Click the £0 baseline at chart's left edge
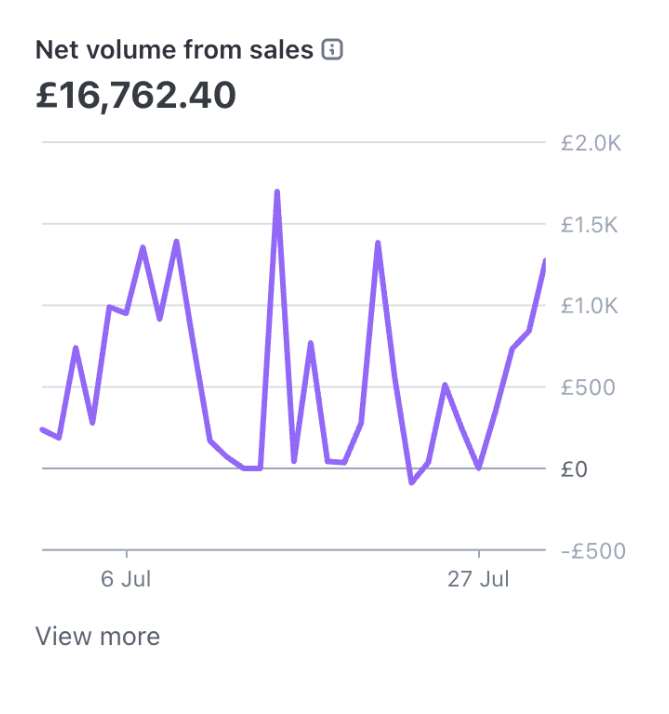Screen dimensions: 669x714 point(46,468)
